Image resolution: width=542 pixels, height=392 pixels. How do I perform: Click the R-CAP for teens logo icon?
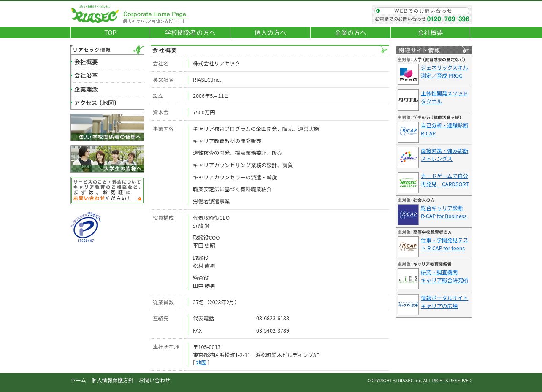[408, 247]
